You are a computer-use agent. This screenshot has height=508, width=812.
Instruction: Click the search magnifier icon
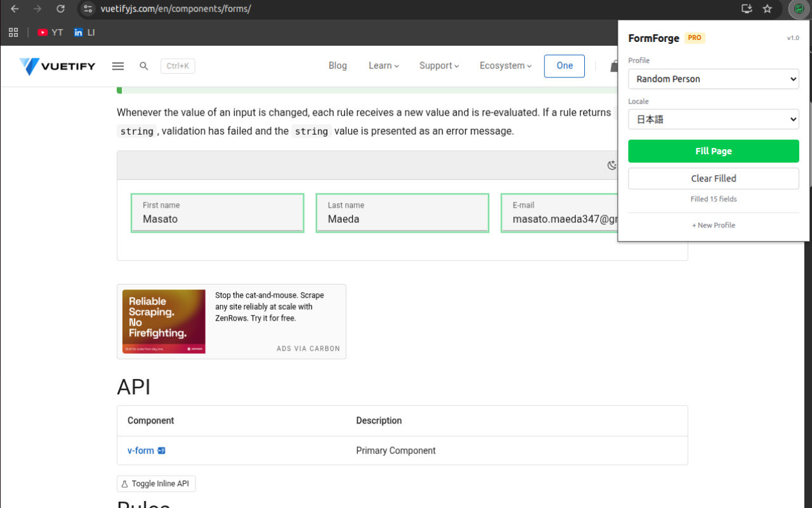(x=143, y=65)
